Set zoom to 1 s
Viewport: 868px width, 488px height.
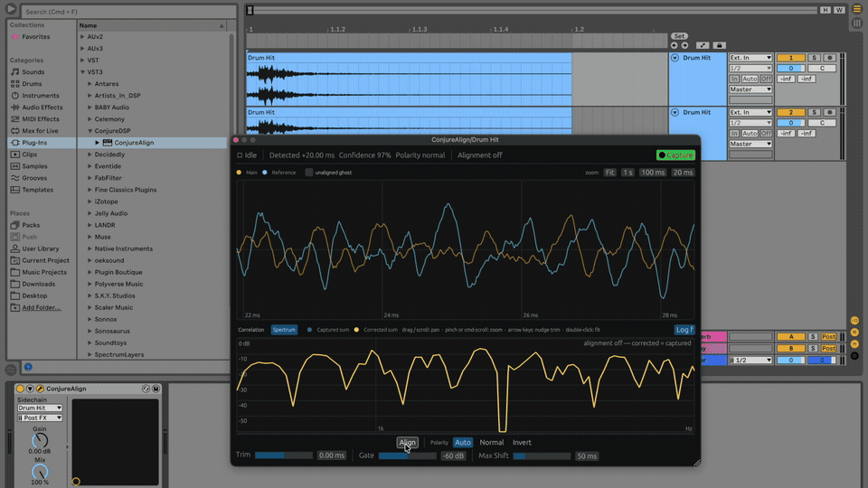point(627,173)
